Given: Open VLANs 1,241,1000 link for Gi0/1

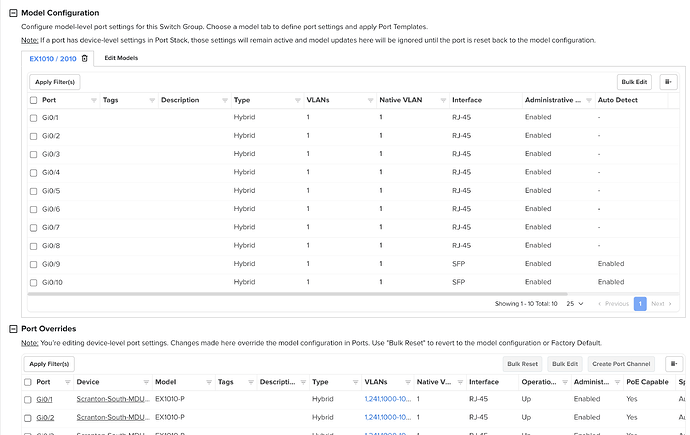Looking at the screenshot, I should point(388,399).
